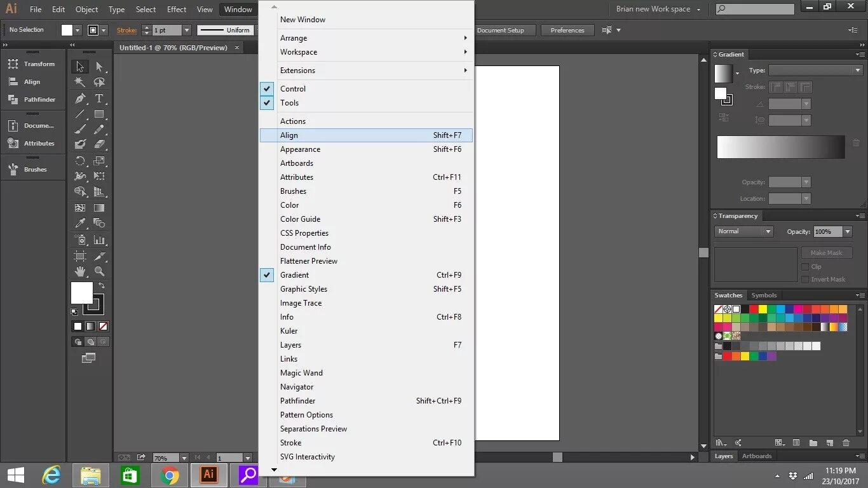Set fill mode to solid Color
868x488 pixels.
[78, 326]
